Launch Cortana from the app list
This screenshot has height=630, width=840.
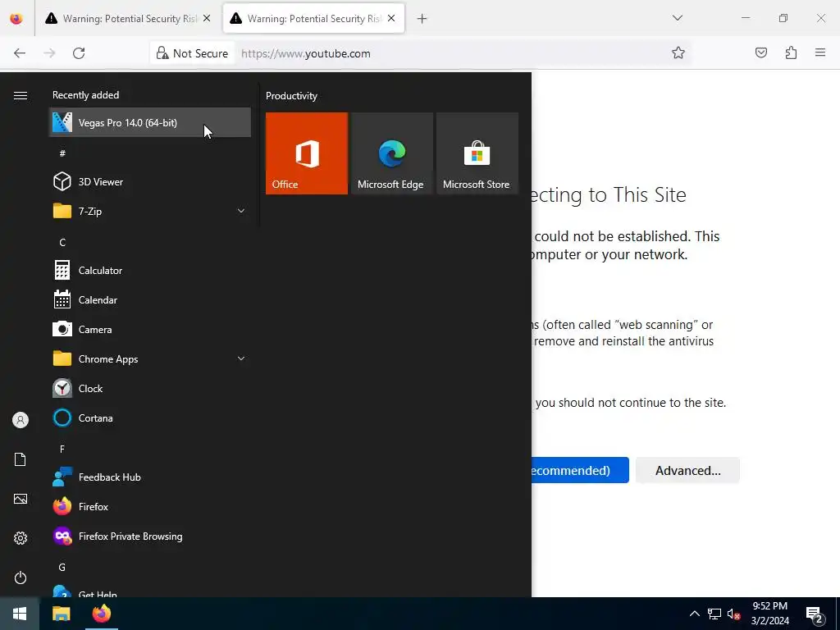(x=150, y=418)
